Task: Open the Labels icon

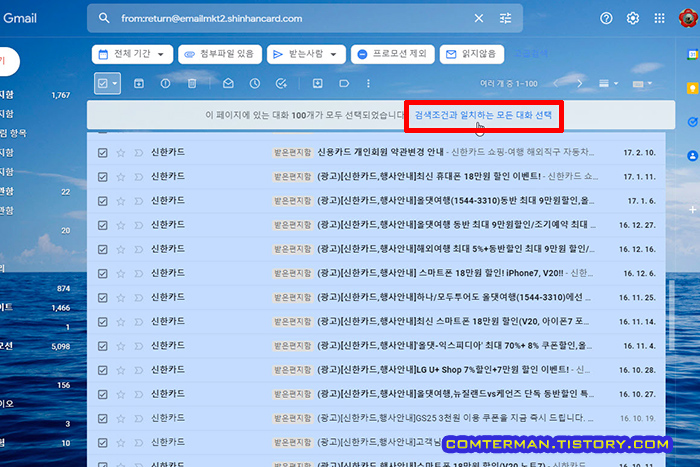Action: (344, 83)
